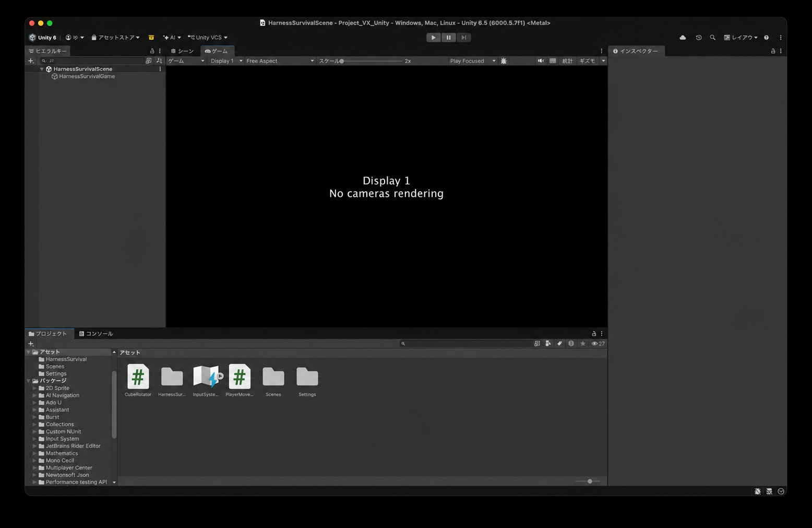Screen dimensions: 812x528
Task: Open the Undo History clock icon
Action: point(699,38)
